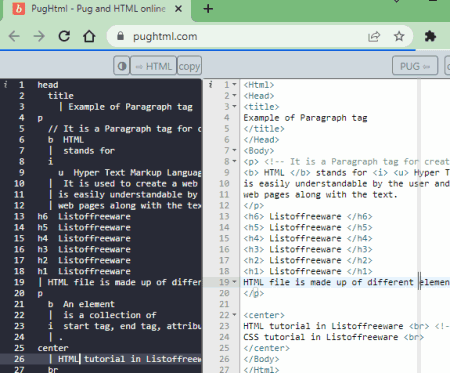
Task: Click Pug line 'h1 Listoffreeware'
Action: (84, 271)
